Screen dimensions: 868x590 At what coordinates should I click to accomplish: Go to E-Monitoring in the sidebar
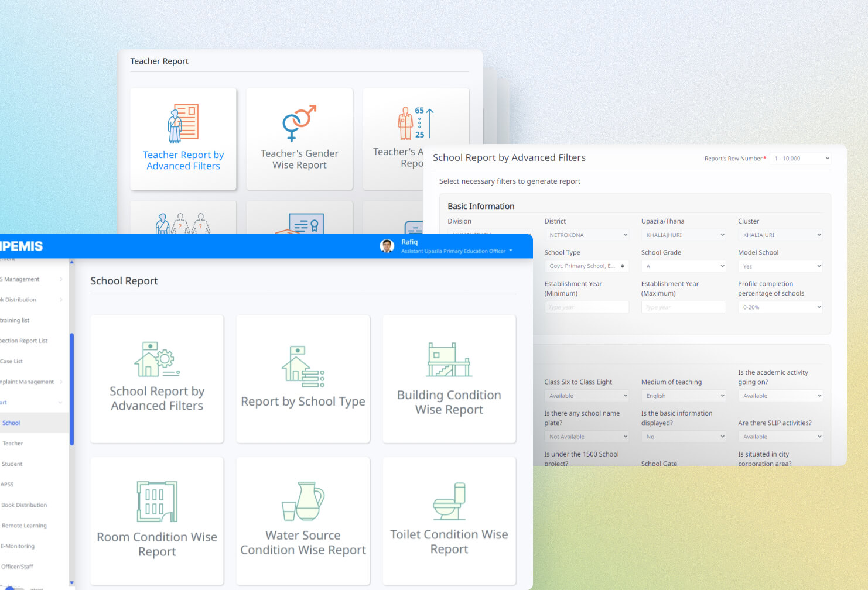(18, 546)
